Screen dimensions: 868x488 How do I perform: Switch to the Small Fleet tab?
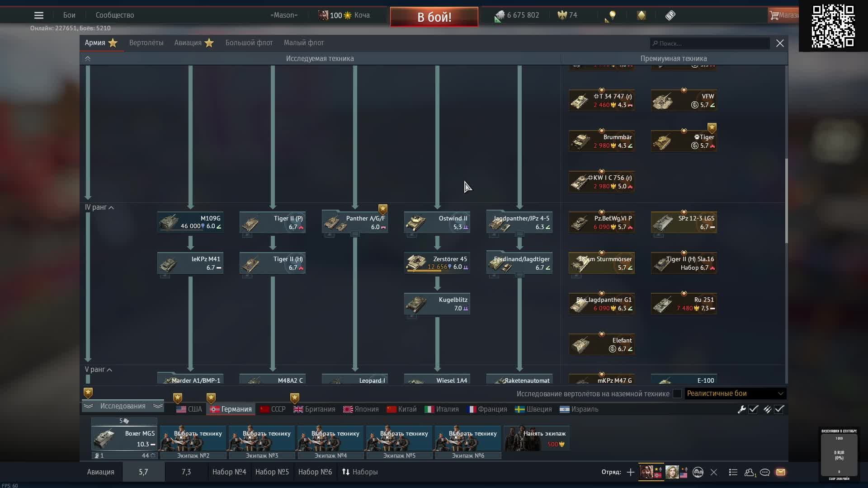coord(304,43)
